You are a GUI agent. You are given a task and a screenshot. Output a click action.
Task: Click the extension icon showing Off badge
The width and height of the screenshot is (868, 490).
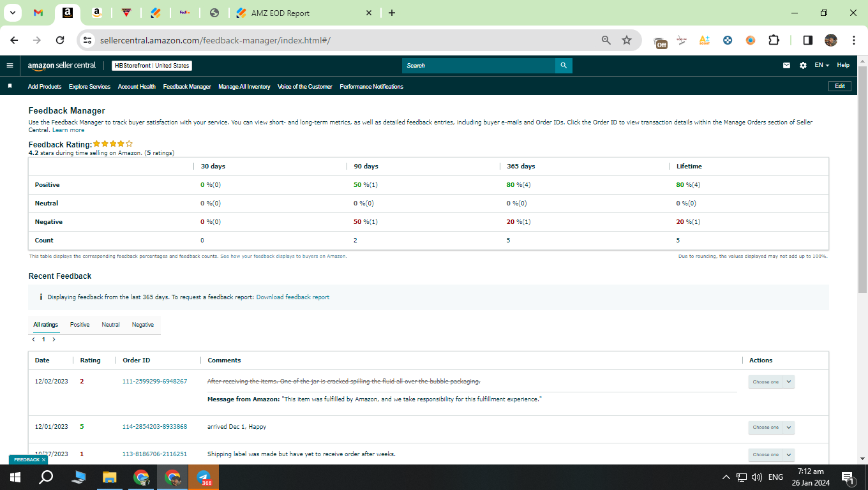coord(661,41)
